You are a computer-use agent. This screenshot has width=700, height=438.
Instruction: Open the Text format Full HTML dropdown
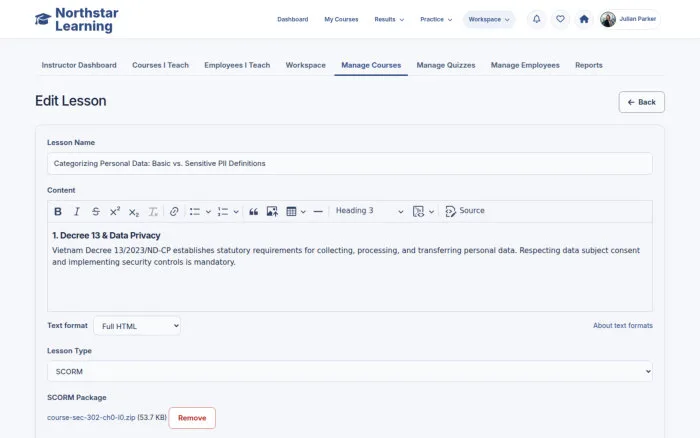137,326
